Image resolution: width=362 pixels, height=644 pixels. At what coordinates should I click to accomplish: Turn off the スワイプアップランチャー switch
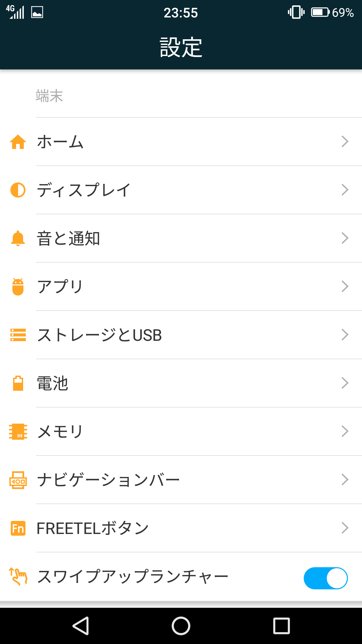coord(325,578)
